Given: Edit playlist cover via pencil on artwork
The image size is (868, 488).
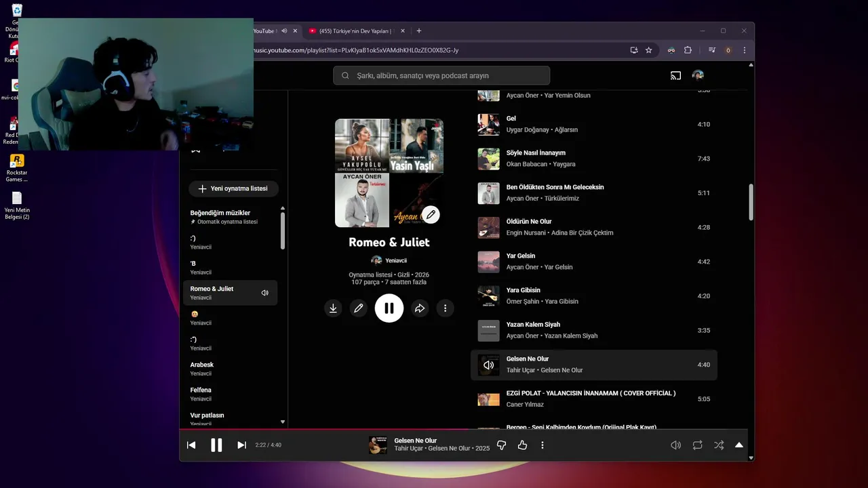Looking at the screenshot, I should click(x=431, y=215).
